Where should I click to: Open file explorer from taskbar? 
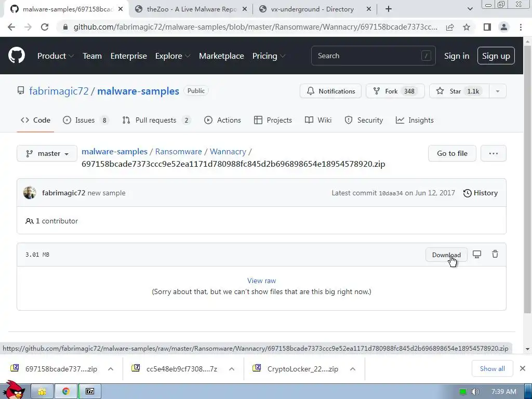(42, 391)
